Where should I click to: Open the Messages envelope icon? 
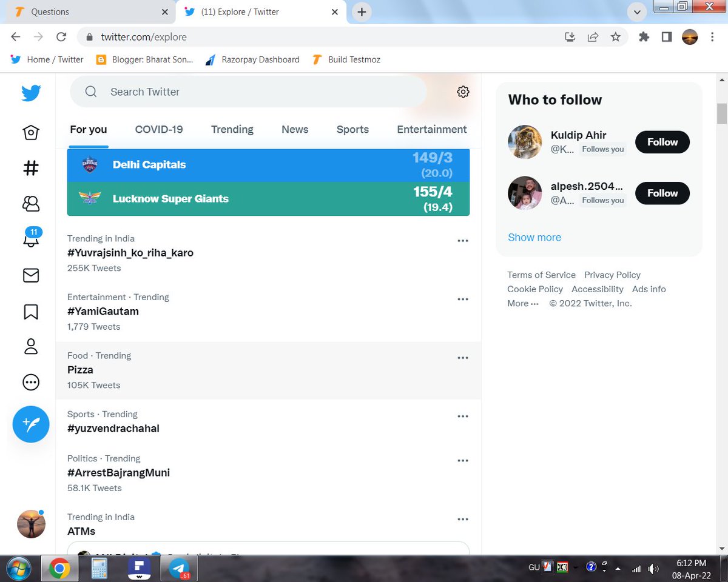pyautogui.click(x=31, y=275)
